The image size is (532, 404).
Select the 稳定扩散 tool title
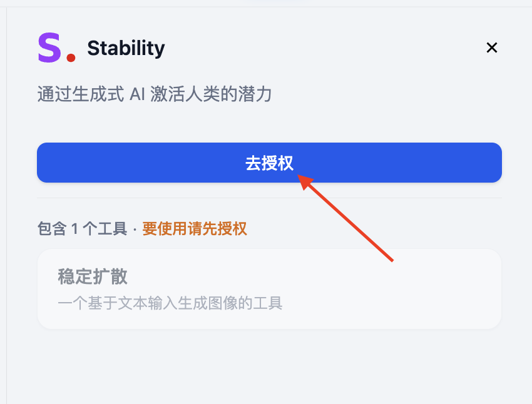point(93,276)
